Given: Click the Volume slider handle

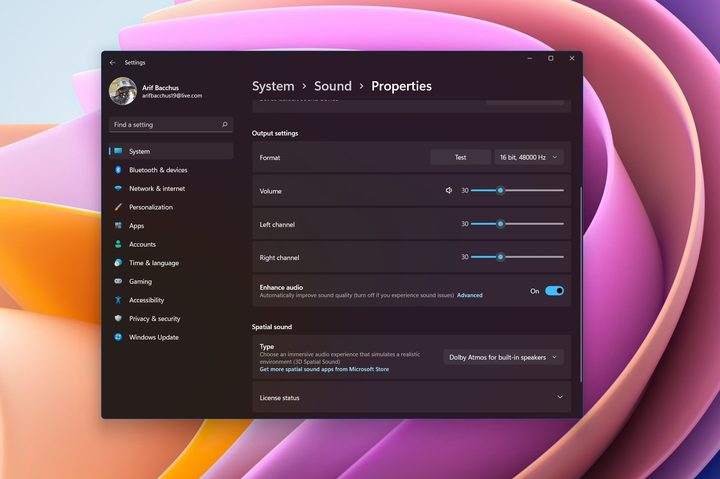Looking at the screenshot, I should click(x=501, y=190).
